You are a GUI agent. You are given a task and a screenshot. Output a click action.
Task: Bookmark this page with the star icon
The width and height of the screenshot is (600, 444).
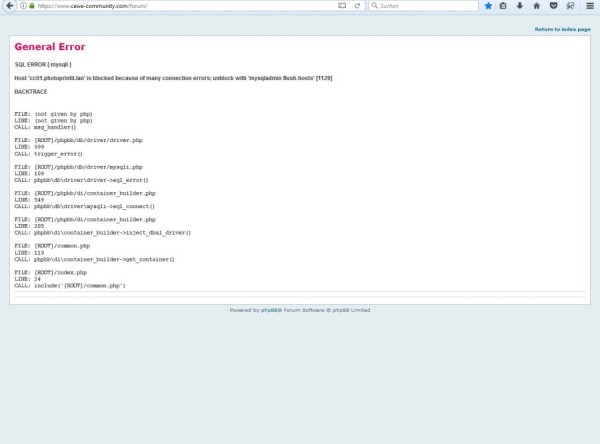pos(488,6)
